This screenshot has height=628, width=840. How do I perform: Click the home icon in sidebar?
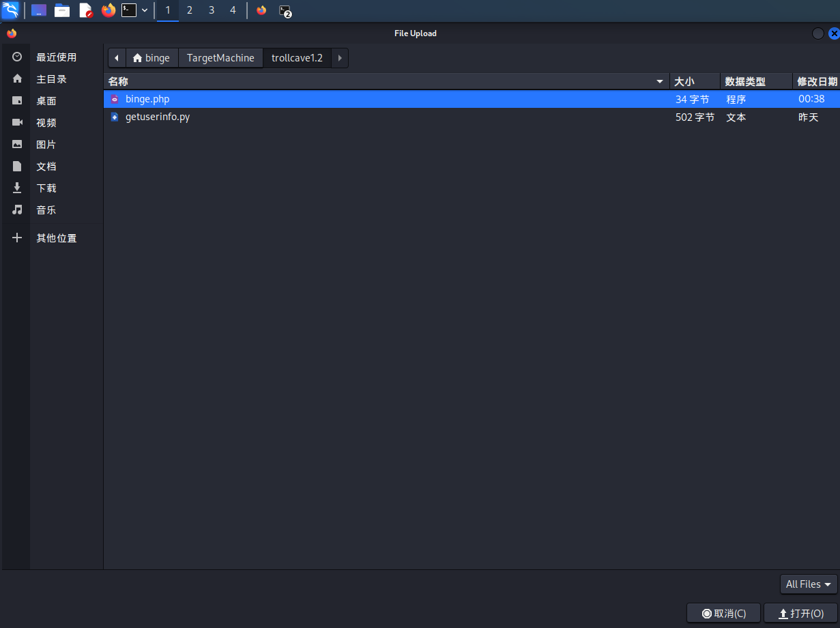(x=17, y=79)
